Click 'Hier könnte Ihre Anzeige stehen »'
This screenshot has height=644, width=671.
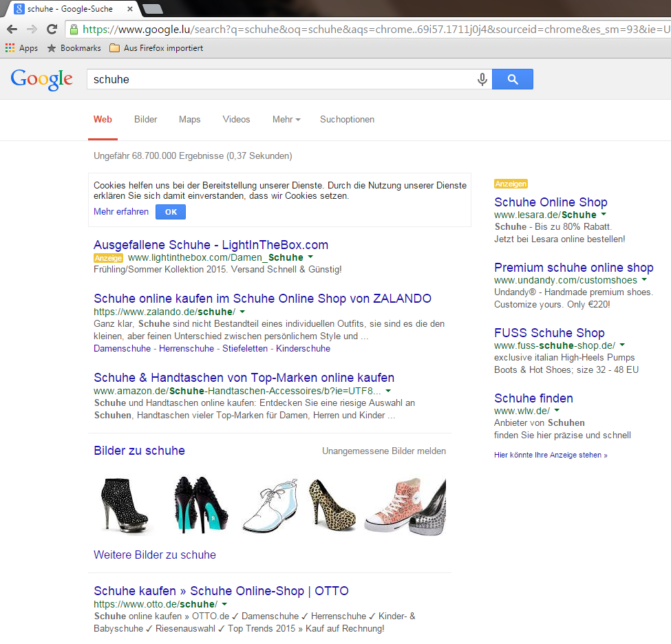coord(551,455)
